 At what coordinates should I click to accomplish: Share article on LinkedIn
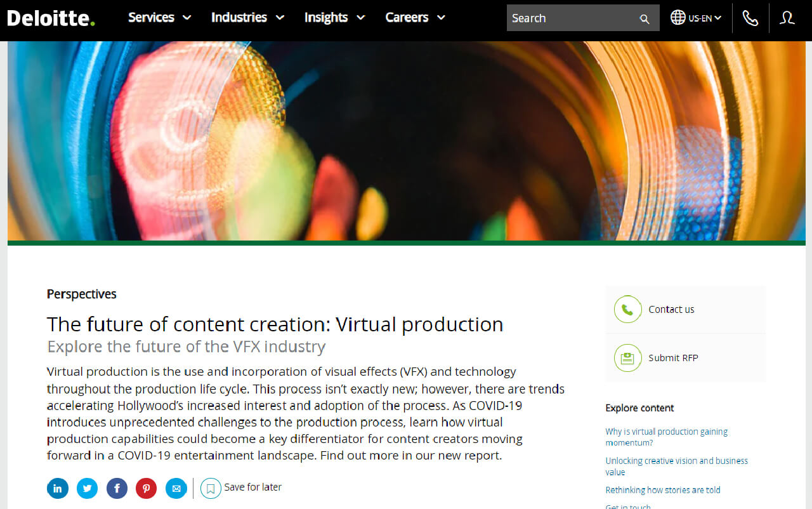point(58,488)
